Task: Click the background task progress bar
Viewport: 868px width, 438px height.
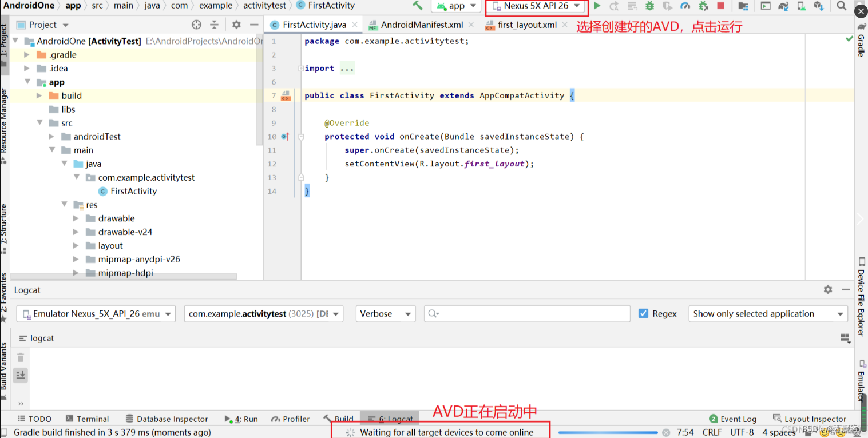Action: [x=608, y=433]
